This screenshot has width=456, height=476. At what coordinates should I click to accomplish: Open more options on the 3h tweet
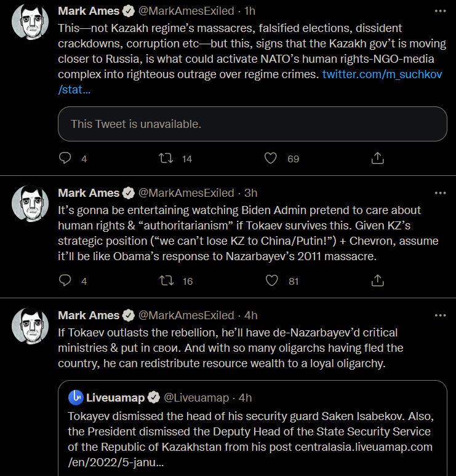pyautogui.click(x=440, y=193)
